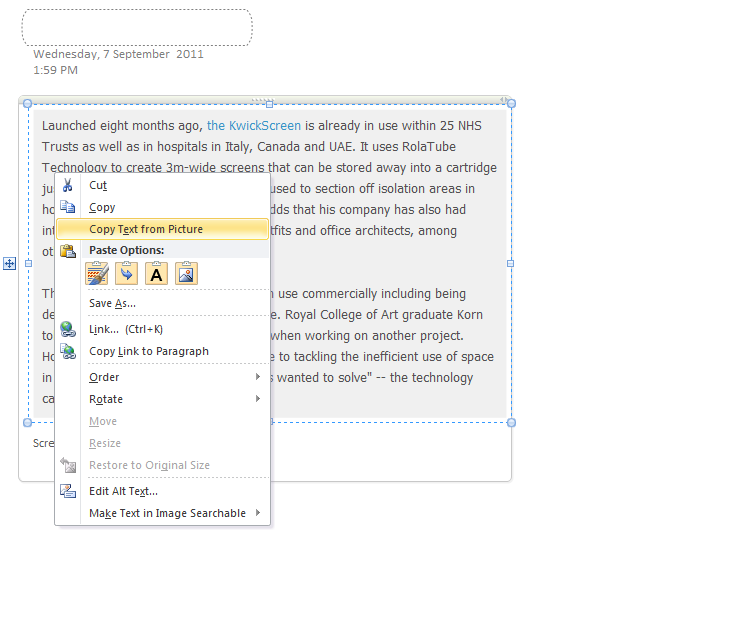The height and width of the screenshot is (641, 752).
Task: Click top-right image resize handle
Action: [x=511, y=104]
